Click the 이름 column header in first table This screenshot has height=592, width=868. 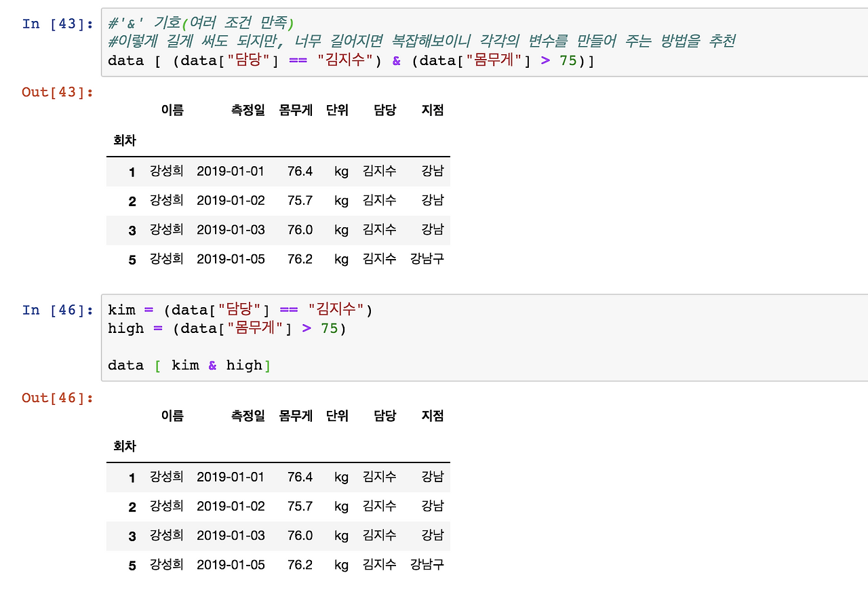(172, 111)
